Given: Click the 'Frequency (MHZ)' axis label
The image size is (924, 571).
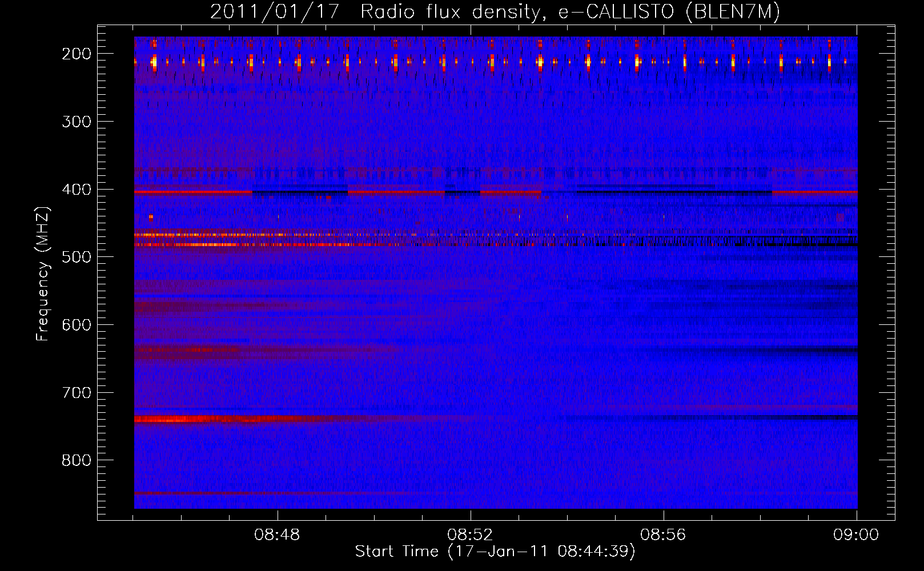Looking at the screenshot, I should tap(43, 274).
